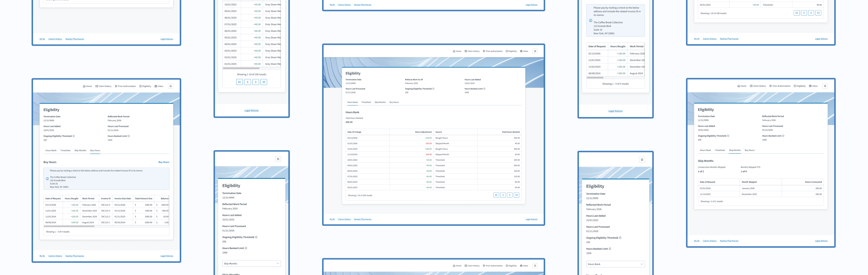This screenshot has width=868, height=275.
Task: Click info icon beside Hours Banked Limit, Hours Bank desktop screen
Action: 484,89
